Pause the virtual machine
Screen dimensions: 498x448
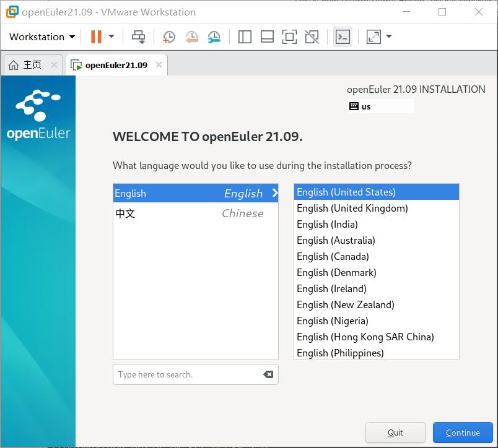[x=96, y=37]
